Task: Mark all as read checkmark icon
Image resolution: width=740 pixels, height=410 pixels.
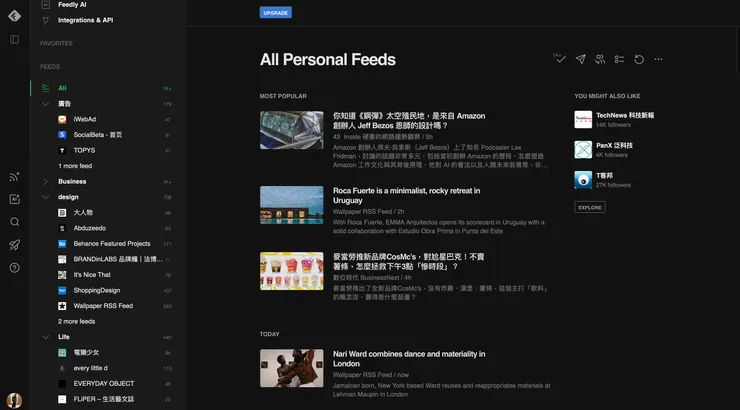Action: point(559,59)
